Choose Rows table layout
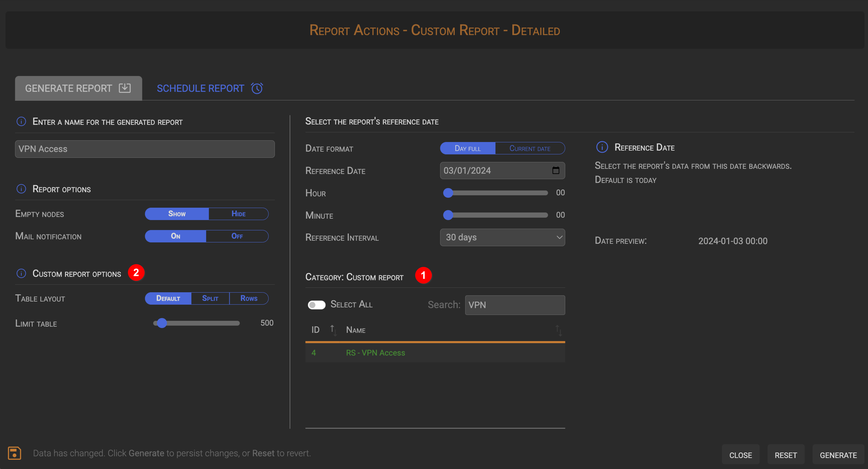This screenshot has height=469, width=868. (249, 298)
